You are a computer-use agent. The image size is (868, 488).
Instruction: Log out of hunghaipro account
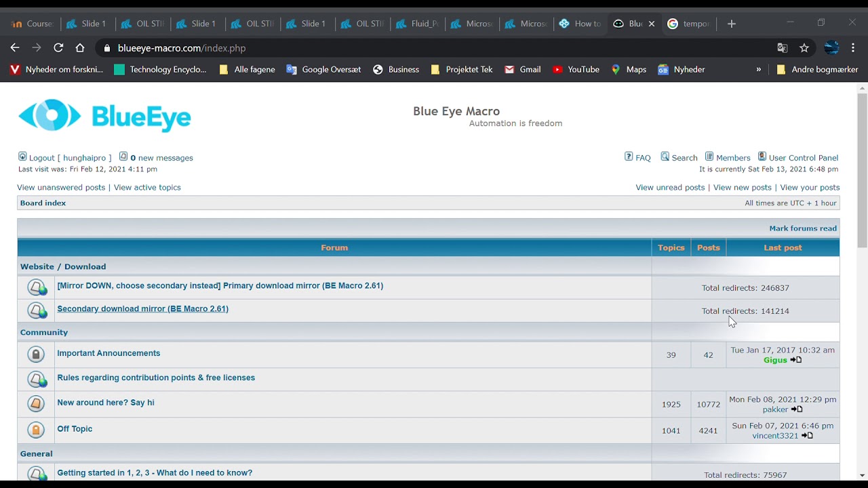[70, 158]
